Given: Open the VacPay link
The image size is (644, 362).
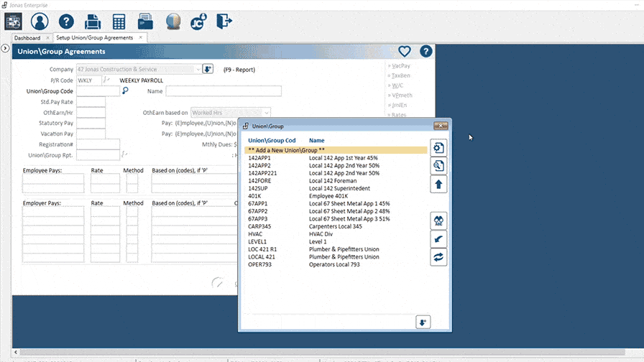Looking at the screenshot, I should point(400,65).
